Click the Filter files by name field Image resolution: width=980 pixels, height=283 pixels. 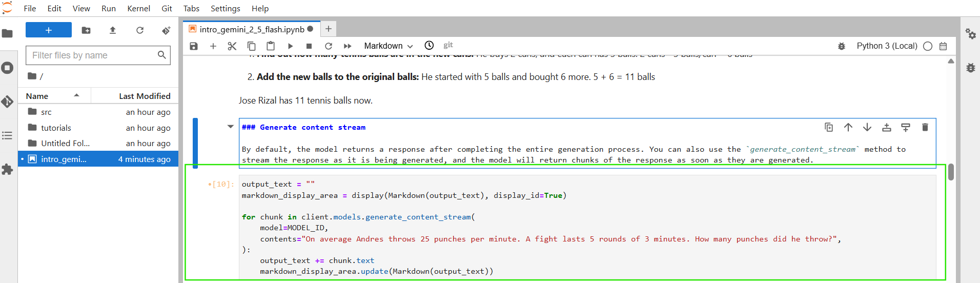pyautogui.click(x=93, y=55)
